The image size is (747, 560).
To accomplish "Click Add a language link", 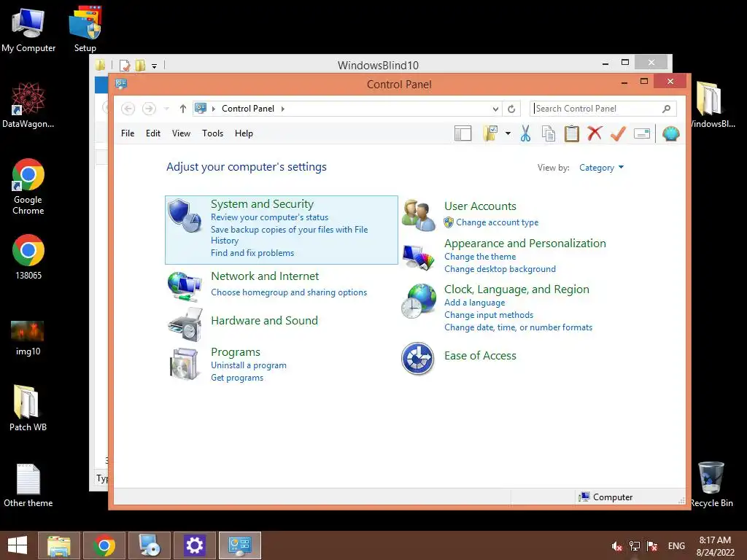I will coord(474,303).
